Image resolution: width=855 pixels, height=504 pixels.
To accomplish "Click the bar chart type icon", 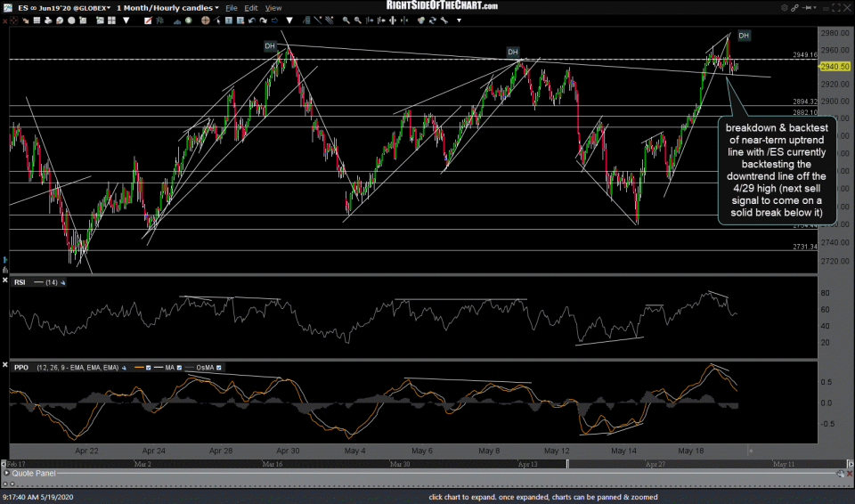I will [x=159, y=20].
